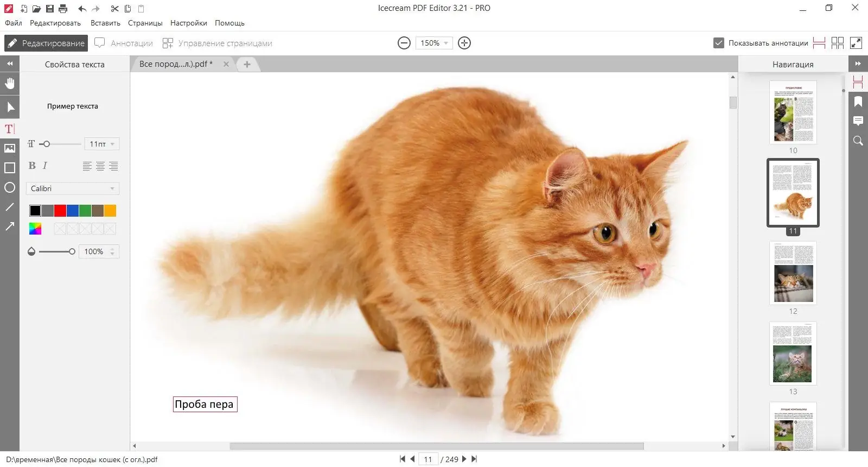Open the zoom level 150% dropdown
The width and height of the screenshot is (868, 467).
click(433, 43)
